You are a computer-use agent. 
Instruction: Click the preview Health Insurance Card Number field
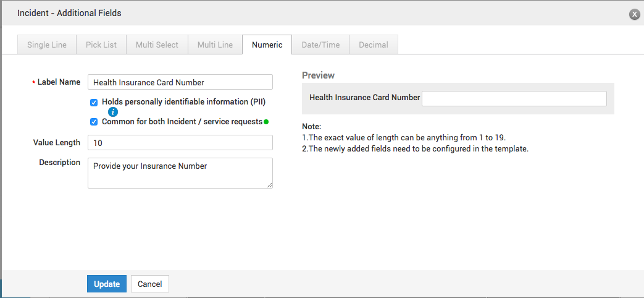(514, 98)
